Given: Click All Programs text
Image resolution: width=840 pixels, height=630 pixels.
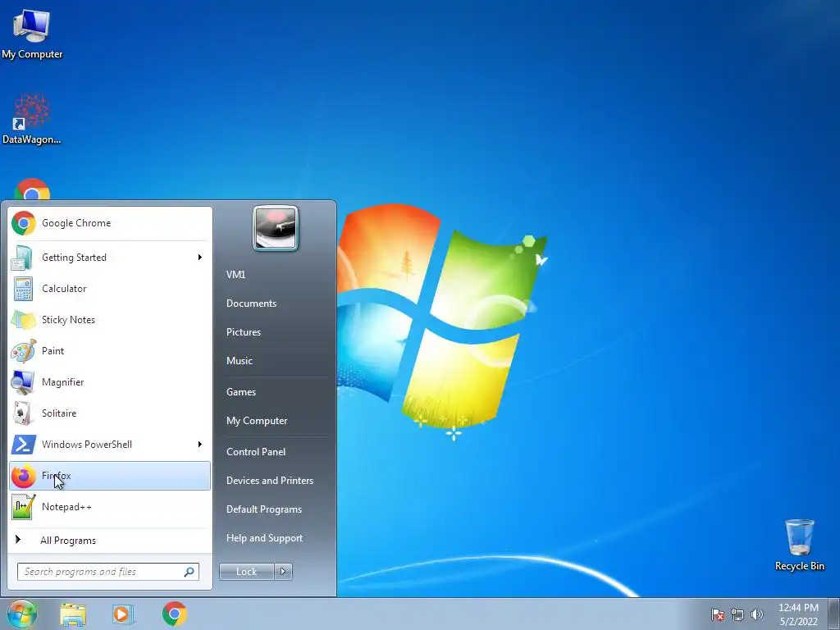Looking at the screenshot, I should (68, 541).
